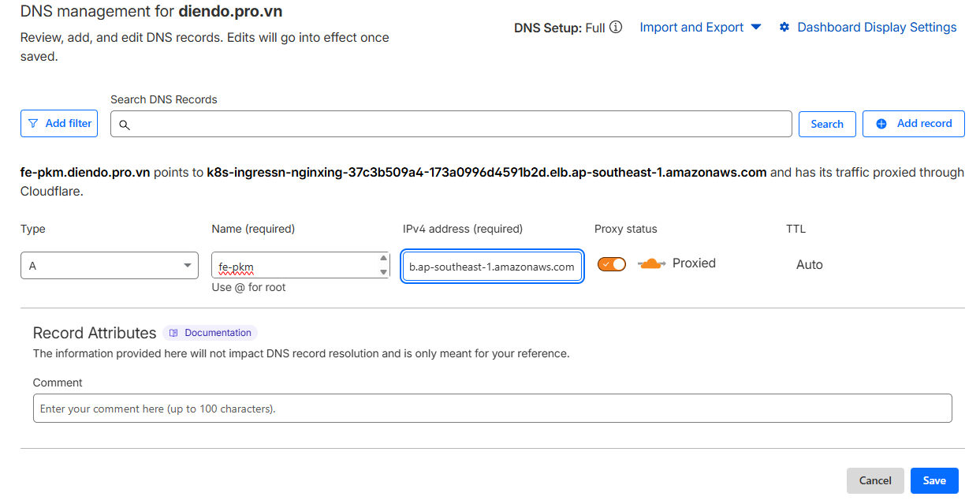Expand the record Type dropdown
980x504 pixels.
coord(109,266)
